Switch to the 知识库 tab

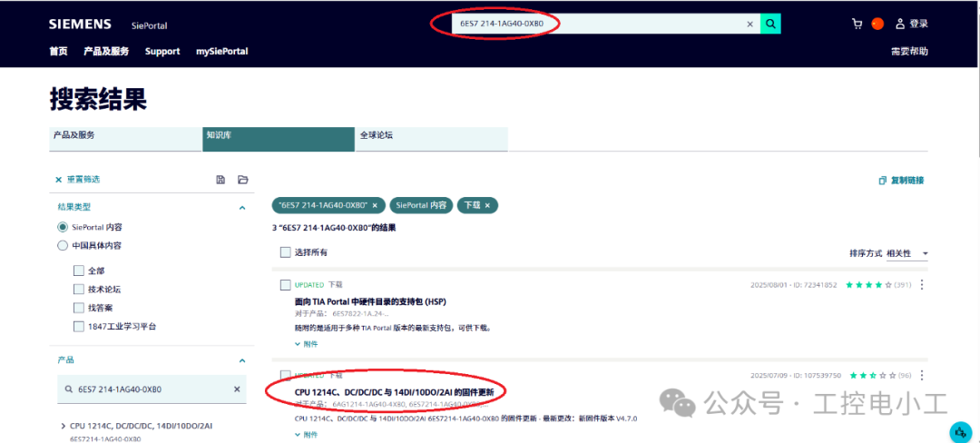[279, 139]
